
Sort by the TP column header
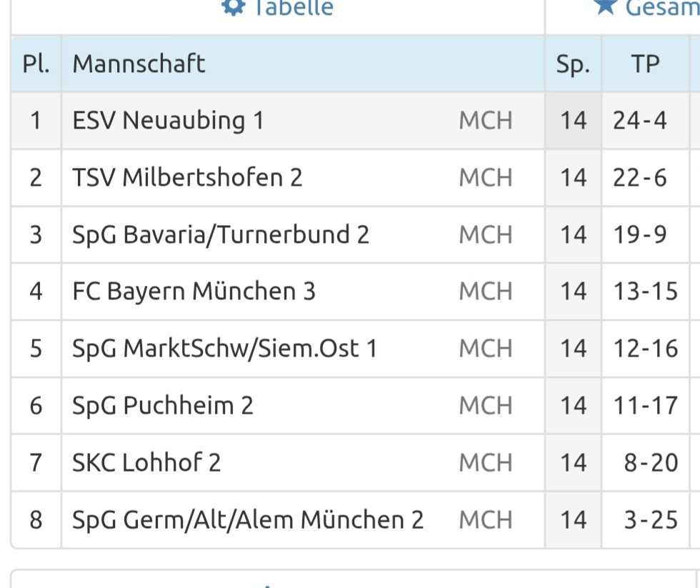click(645, 64)
